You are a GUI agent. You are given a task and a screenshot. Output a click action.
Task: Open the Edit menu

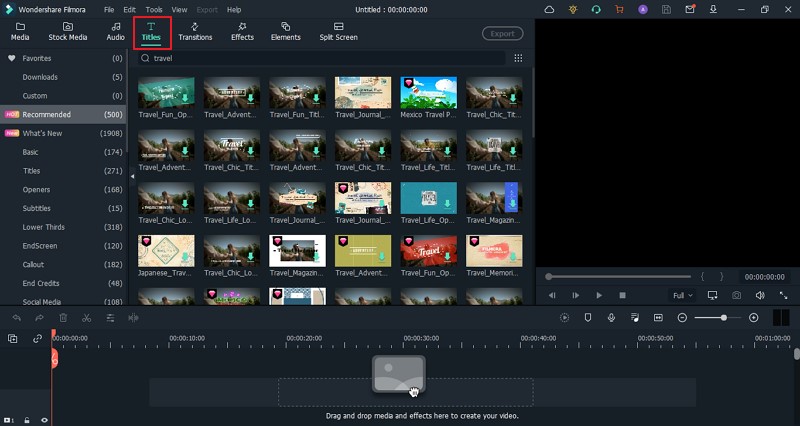(130, 10)
